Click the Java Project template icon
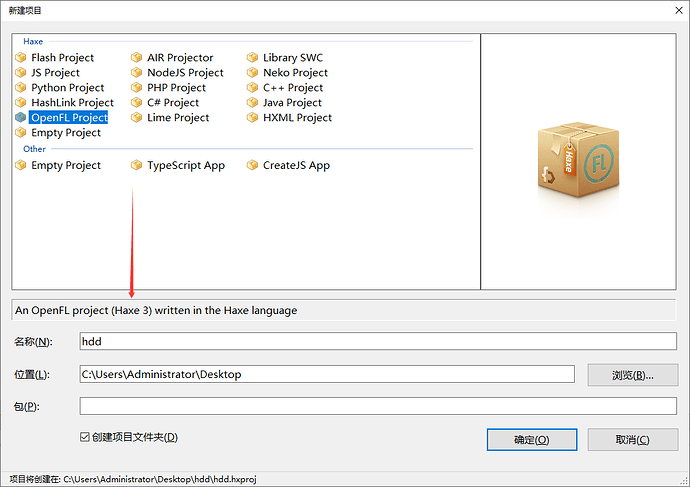The image size is (690, 487). tap(252, 103)
